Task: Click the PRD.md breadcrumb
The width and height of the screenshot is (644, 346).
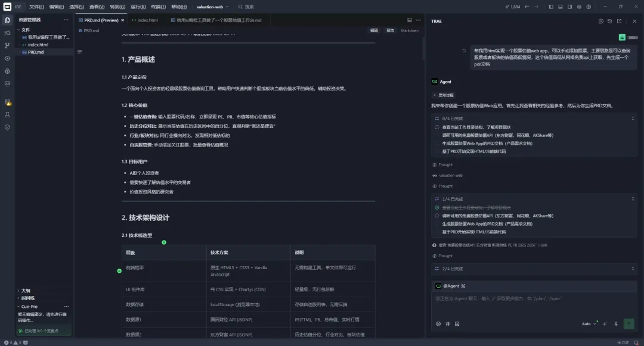Action: 89,31
